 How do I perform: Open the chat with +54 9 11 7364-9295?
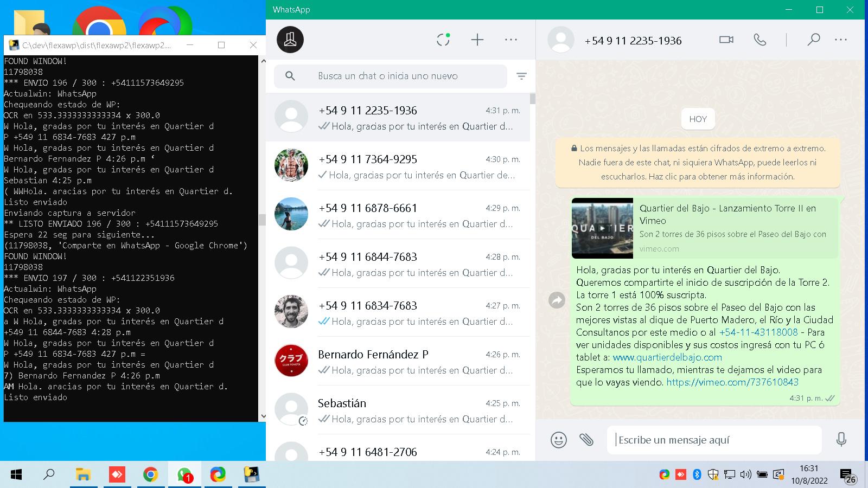click(x=398, y=166)
